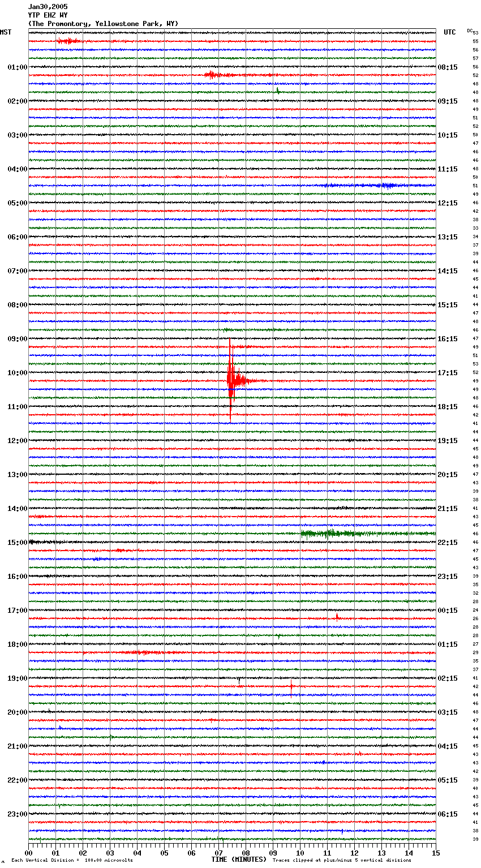Viewport: 481px width, 868px height.
Task: Click the small red spike on the 19:15 MST trace
Action: pos(291,687)
